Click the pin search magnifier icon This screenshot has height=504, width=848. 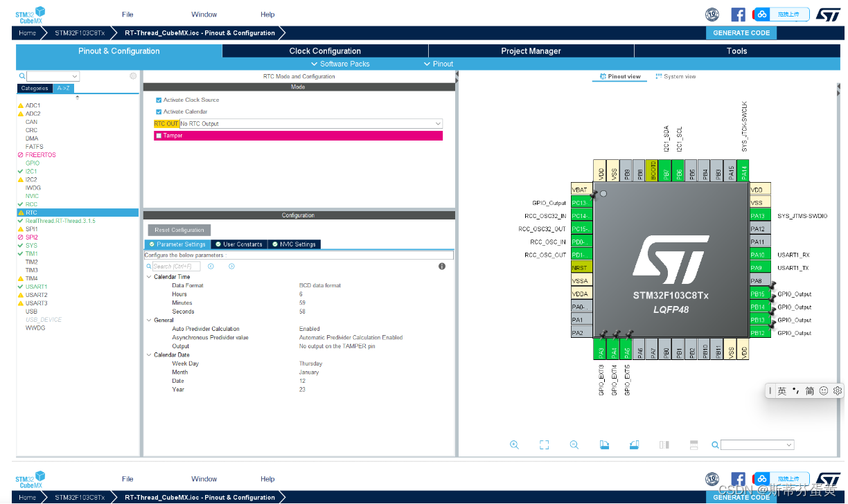(714, 445)
